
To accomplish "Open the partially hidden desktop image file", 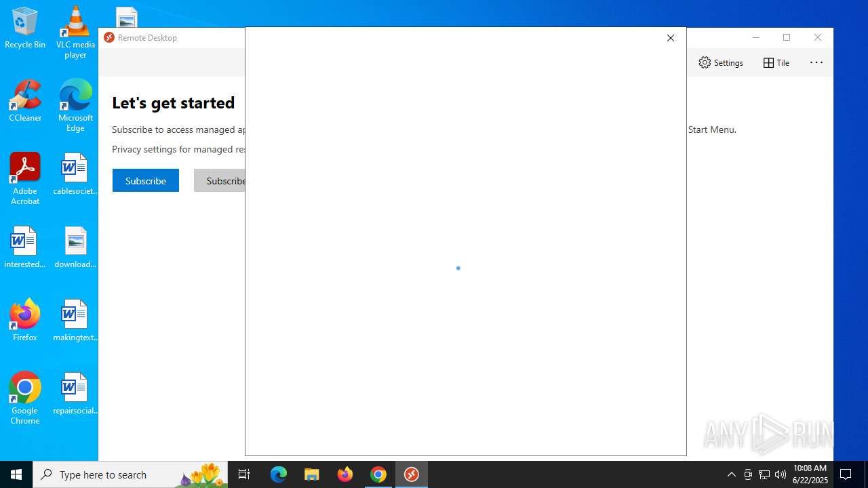I will (127, 17).
